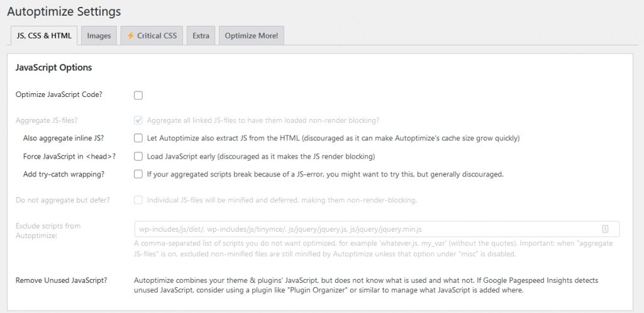Toggle the Do not aggregate but defer checkbox
This screenshot has width=644, height=313.
tap(138, 200)
